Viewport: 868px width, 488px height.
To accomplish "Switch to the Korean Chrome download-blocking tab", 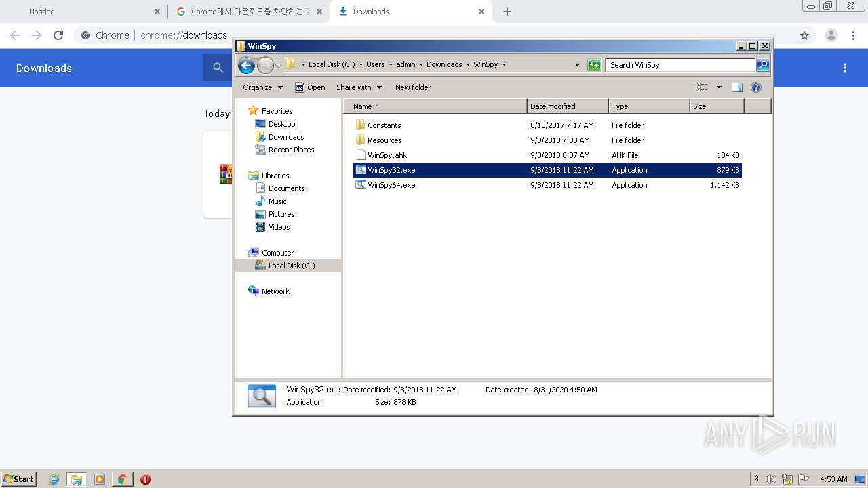I will tap(249, 12).
